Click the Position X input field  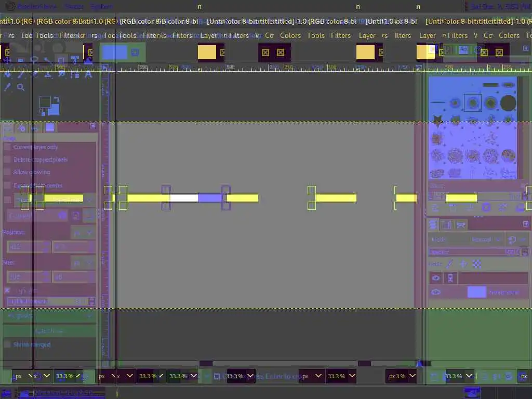point(29,247)
